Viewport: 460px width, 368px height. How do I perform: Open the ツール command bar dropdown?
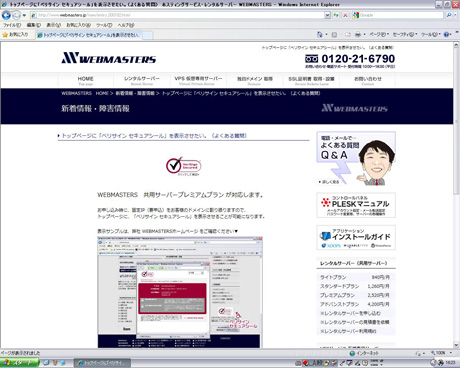pyautogui.click(x=431, y=35)
